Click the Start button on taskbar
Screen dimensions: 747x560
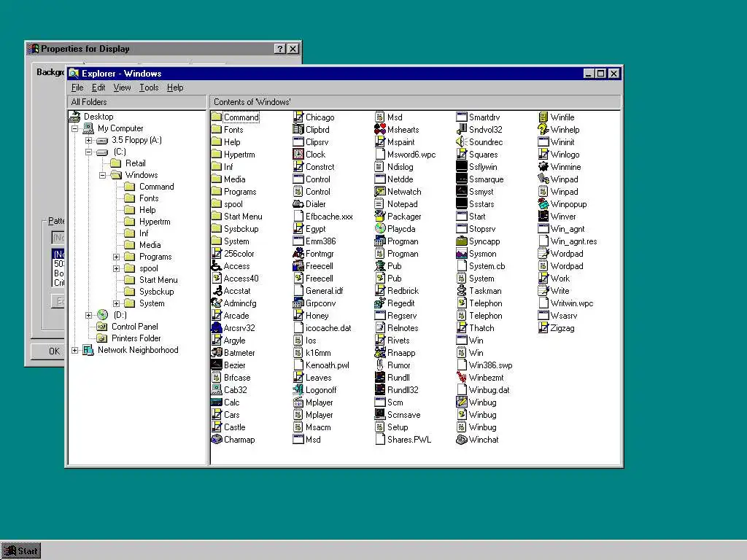[x=21, y=551]
